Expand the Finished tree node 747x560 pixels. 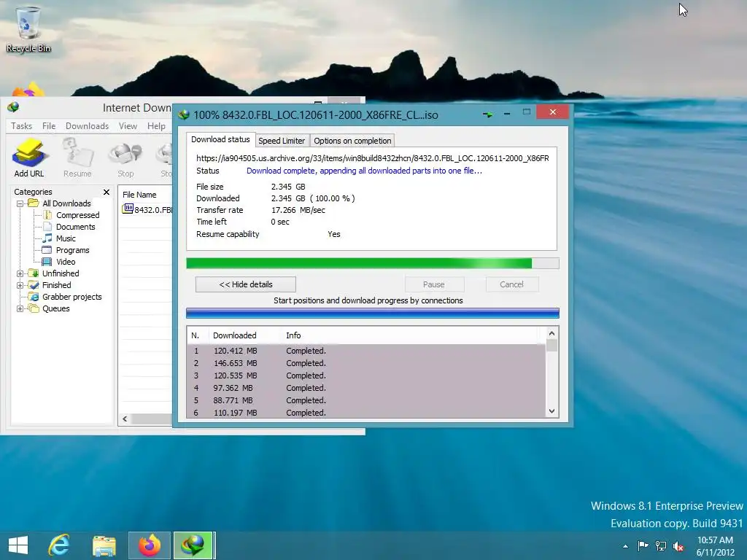(x=20, y=285)
